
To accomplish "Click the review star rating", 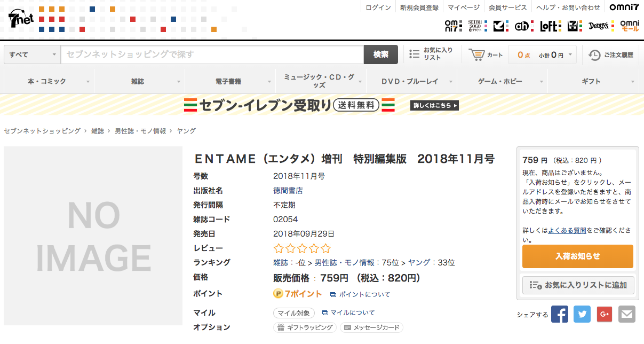I will point(302,248).
